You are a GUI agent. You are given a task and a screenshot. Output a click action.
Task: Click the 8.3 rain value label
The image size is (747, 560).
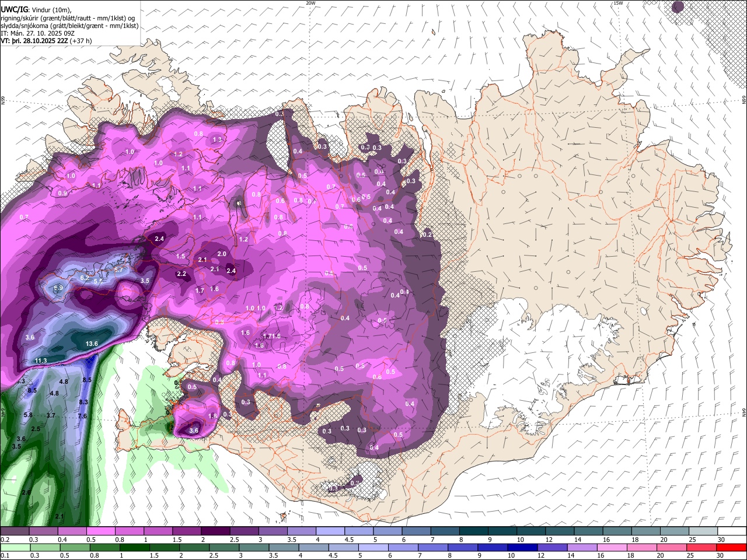83,402
